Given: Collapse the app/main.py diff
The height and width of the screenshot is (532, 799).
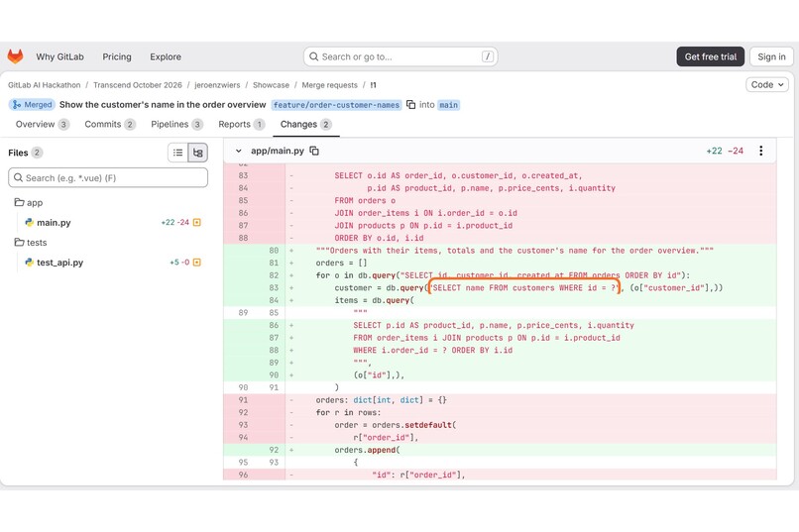Looking at the screenshot, I should (238, 151).
